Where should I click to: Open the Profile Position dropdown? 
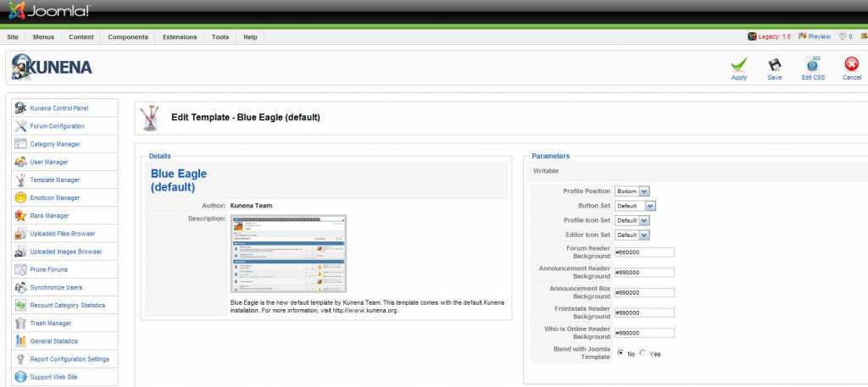coord(632,191)
